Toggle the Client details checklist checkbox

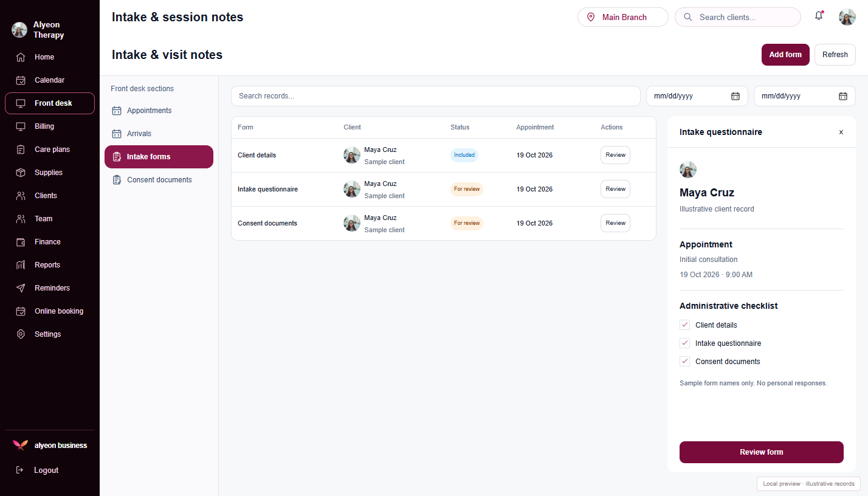coord(684,325)
